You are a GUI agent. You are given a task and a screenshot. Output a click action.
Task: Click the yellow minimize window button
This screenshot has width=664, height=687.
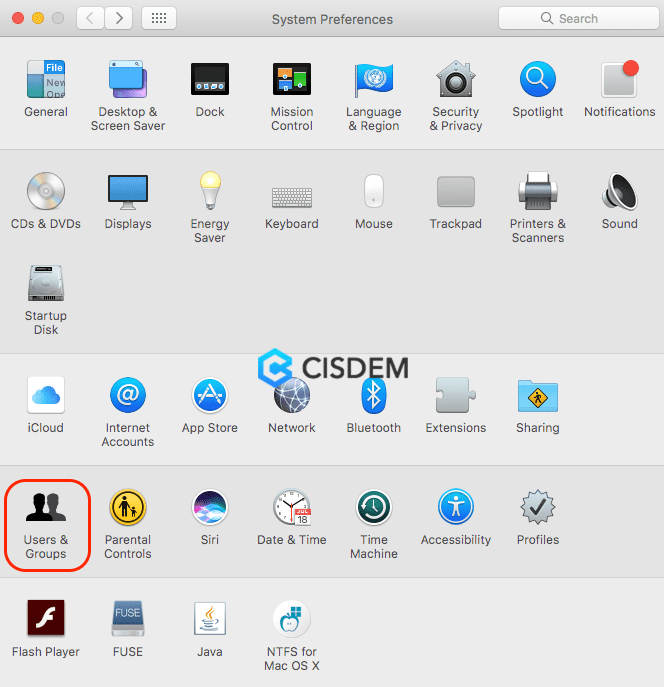[38, 18]
